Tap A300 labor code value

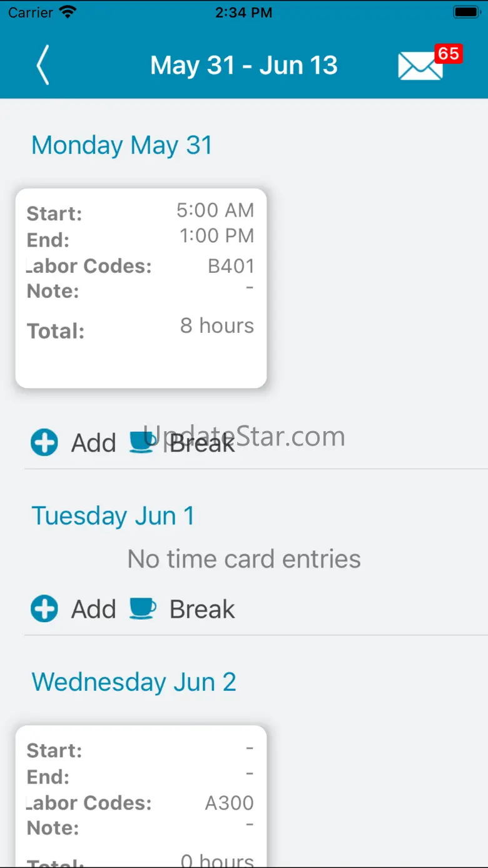click(x=229, y=803)
